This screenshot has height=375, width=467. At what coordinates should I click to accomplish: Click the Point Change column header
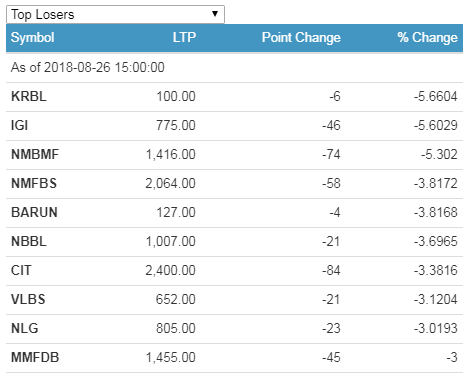pyautogui.click(x=301, y=37)
